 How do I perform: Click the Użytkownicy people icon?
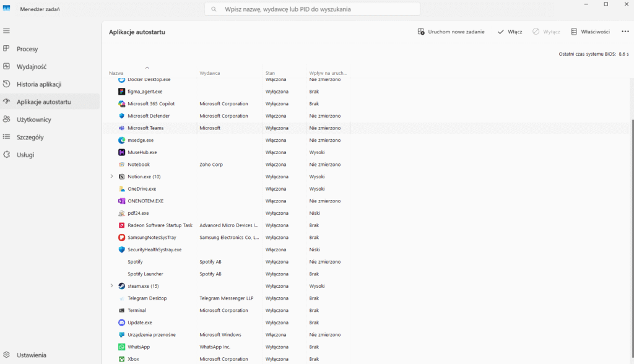coord(6,119)
